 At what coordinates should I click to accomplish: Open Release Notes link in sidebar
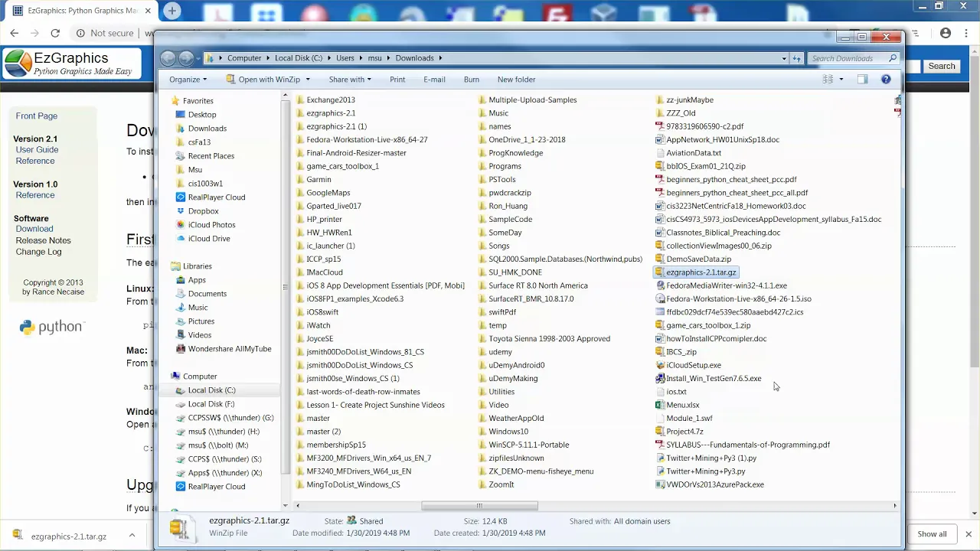pos(43,240)
